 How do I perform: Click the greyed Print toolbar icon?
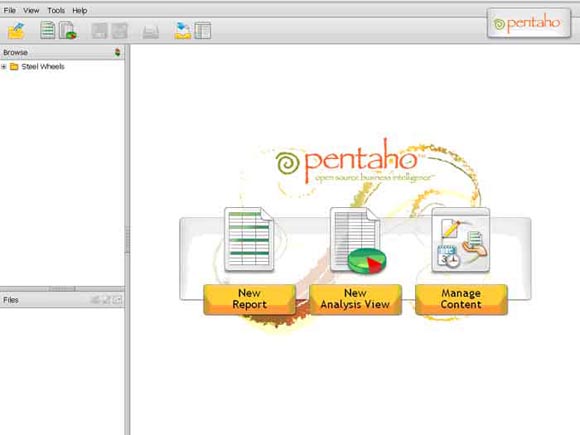click(x=151, y=32)
